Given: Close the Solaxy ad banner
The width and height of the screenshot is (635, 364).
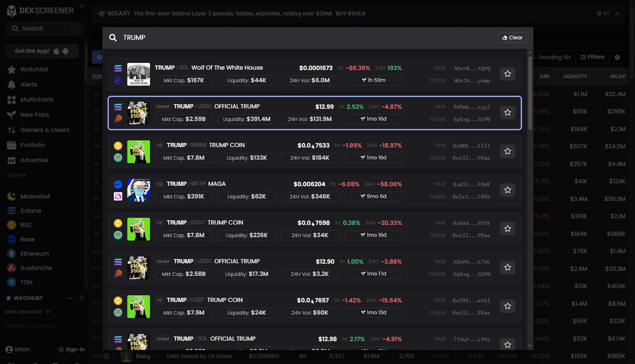Looking at the screenshot, I should coord(617,13).
